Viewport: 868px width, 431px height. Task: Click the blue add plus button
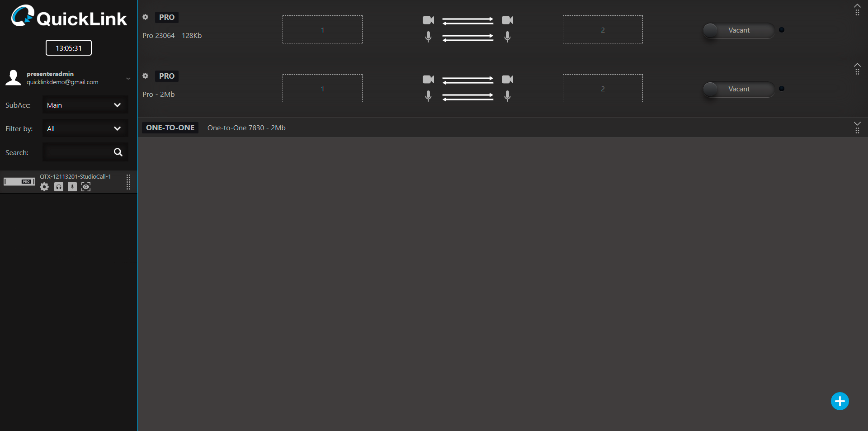840,401
